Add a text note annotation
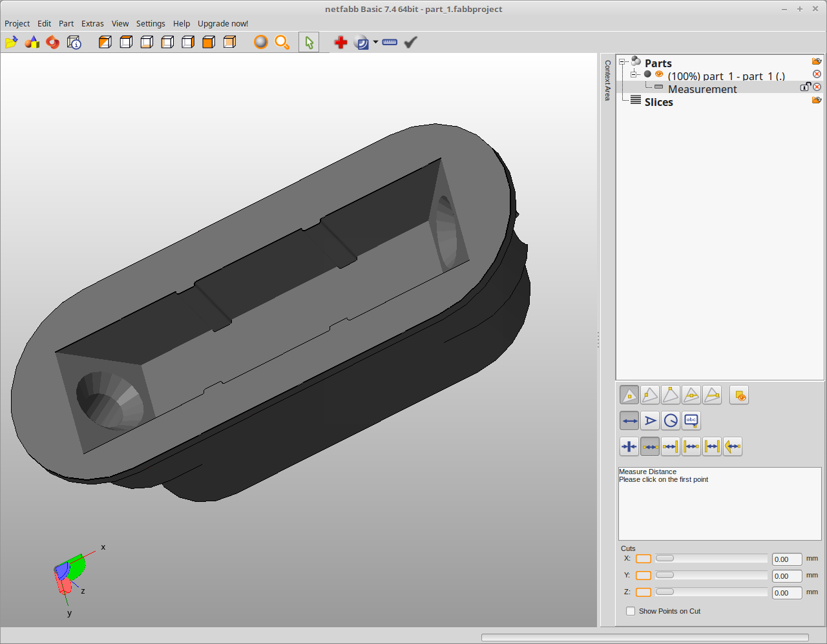Image resolution: width=827 pixels, height=644 pixels. click(691, 421)
